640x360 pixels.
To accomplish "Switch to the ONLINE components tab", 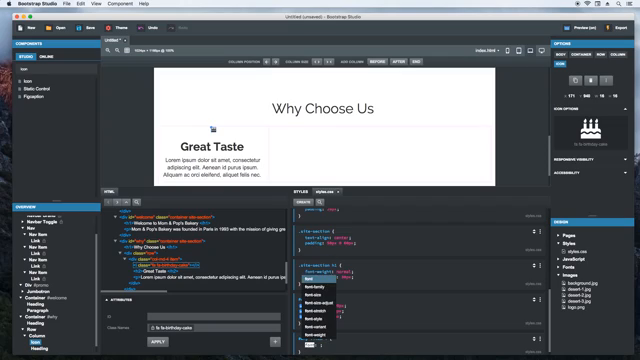I will click(x=46, y=56).
